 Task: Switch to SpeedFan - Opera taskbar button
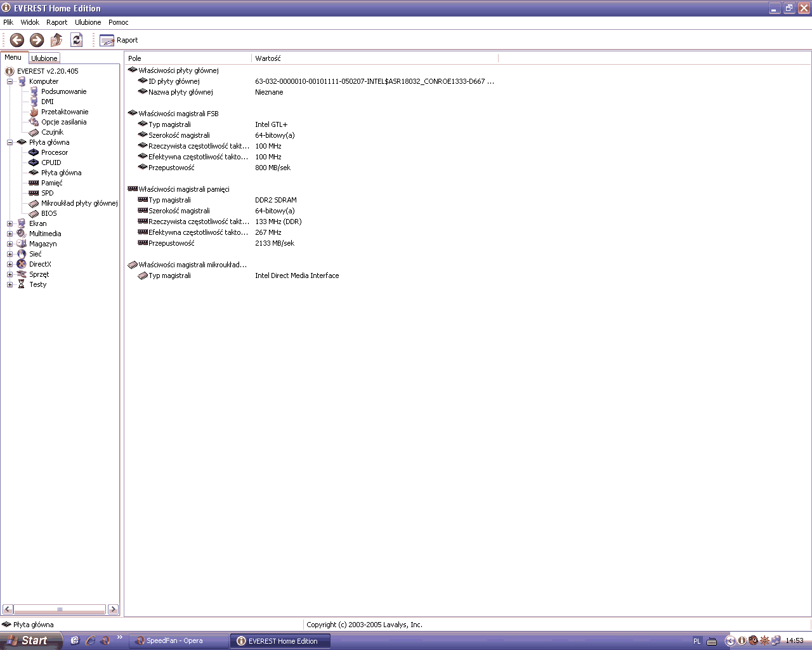click(178, 641)
